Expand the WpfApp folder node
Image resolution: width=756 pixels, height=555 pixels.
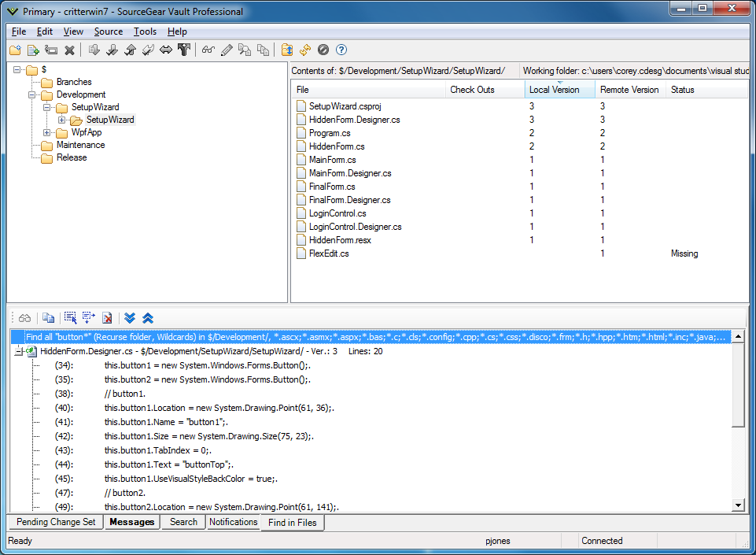coord(47,132)
